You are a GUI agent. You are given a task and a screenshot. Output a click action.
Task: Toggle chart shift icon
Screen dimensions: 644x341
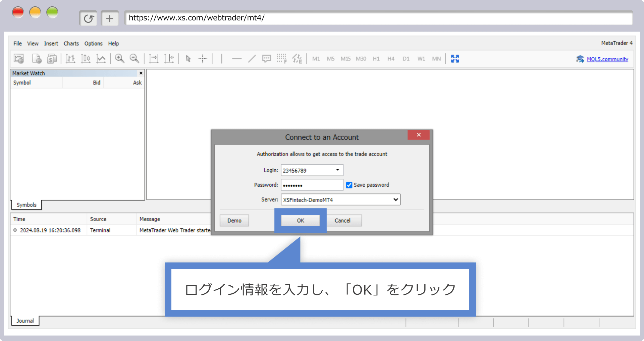point(169,59)
